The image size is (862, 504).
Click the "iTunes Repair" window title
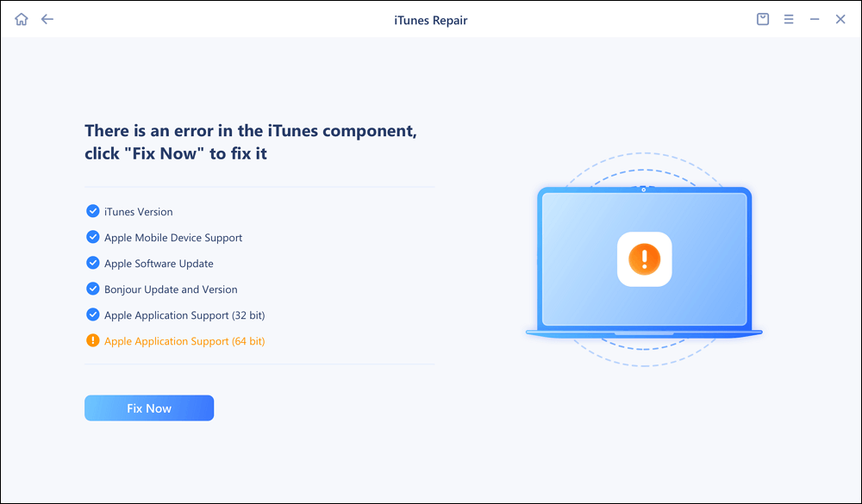430,21
